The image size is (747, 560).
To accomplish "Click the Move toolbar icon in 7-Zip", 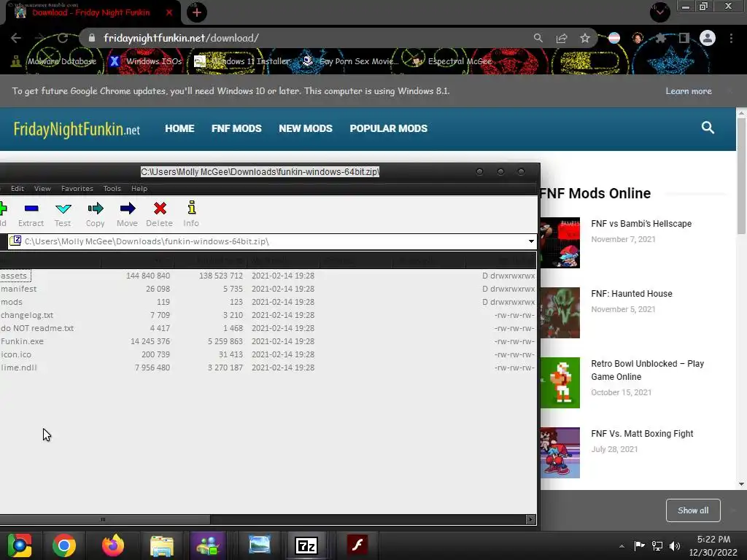I will pos(127,209).
